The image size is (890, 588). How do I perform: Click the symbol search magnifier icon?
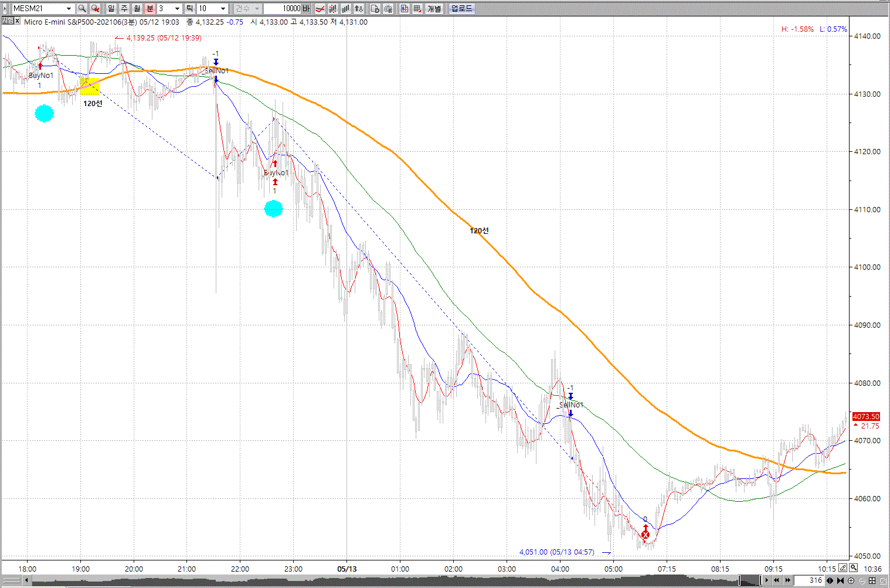click(x=82, y=8)
